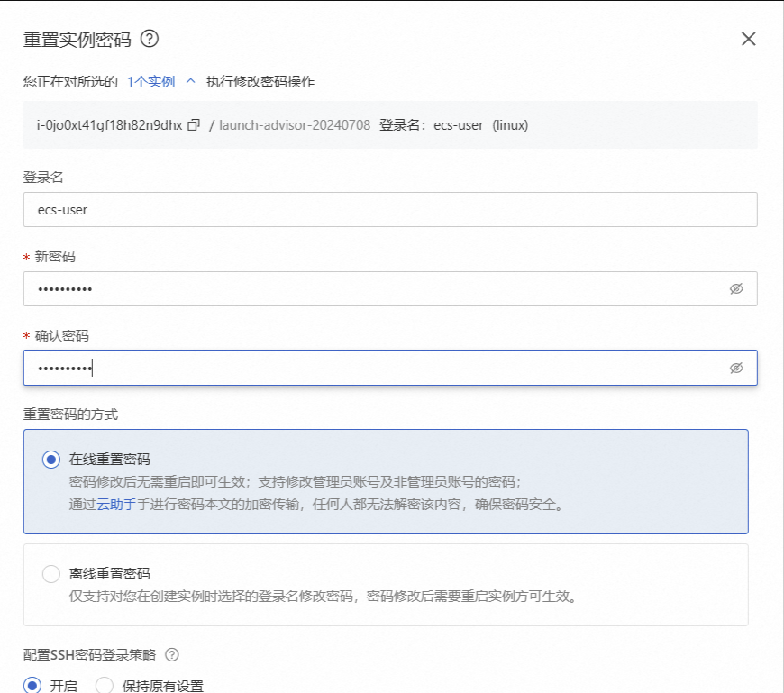This screenshot has width=784, height=693.
Task: Focus the 登录名 input field
Action: 389,210
